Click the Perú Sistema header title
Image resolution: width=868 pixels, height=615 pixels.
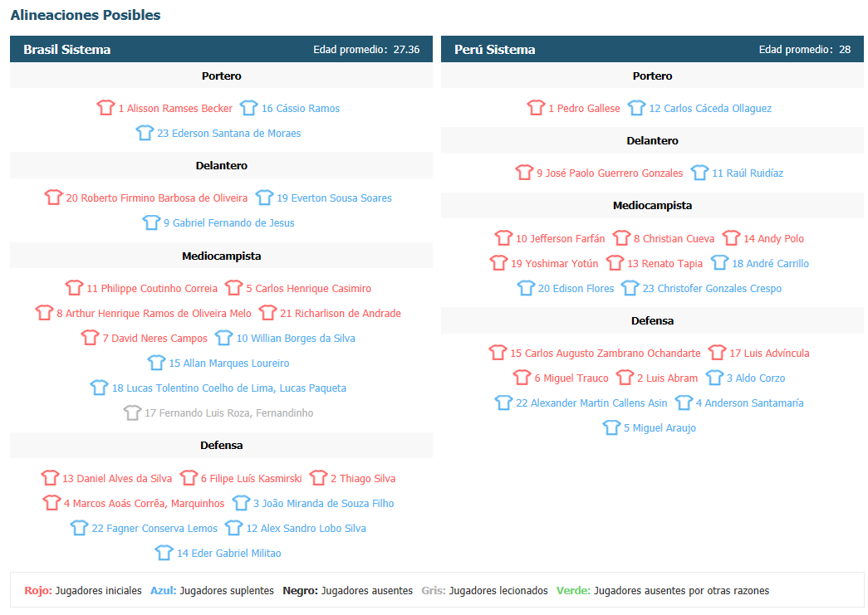[495, 49]
